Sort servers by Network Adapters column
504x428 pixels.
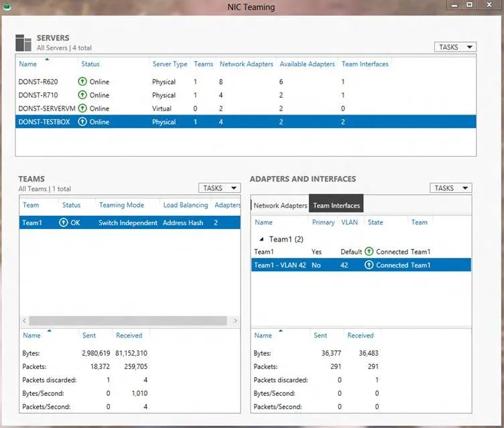point(246,64)
